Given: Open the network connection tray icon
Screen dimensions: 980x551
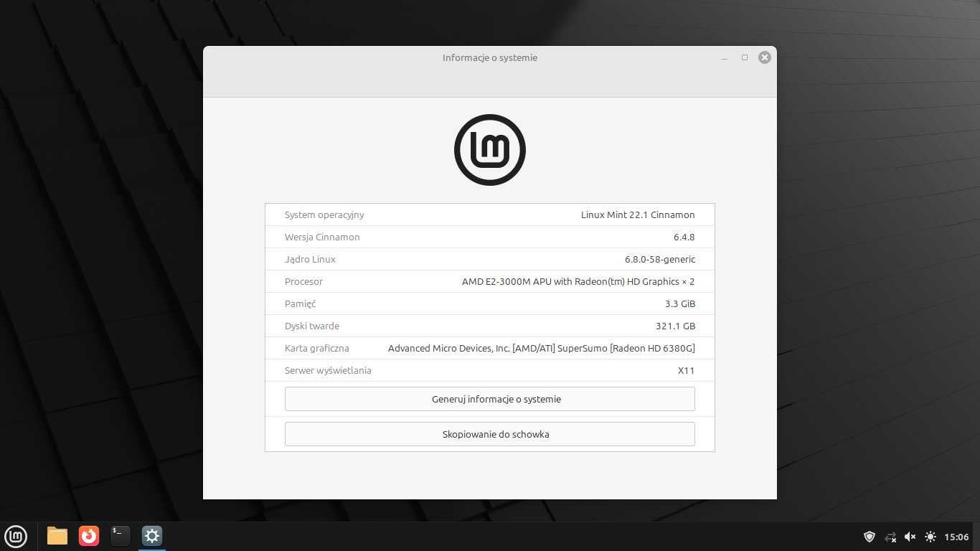Looking at the screenshot, I should 890,537.
